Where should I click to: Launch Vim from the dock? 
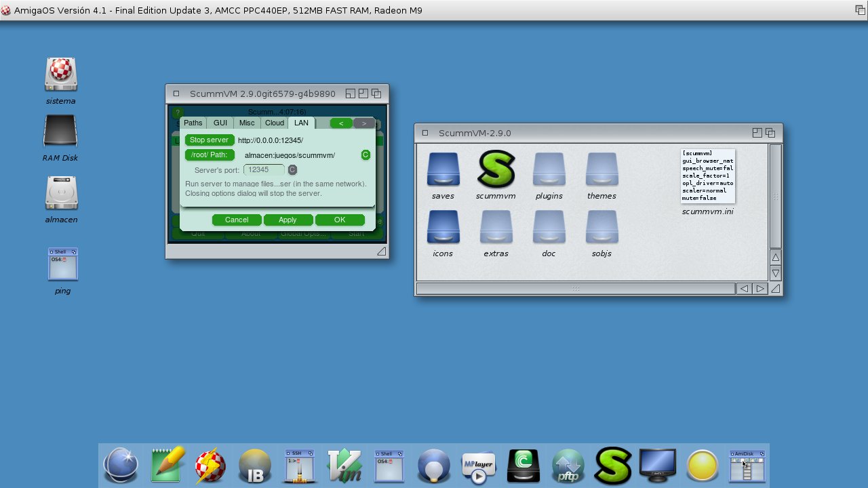344,466
